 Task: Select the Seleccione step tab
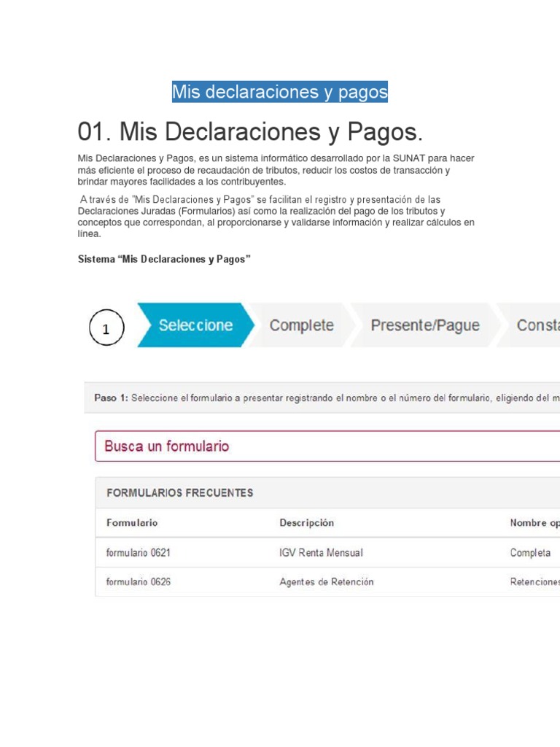coord(195,325)
